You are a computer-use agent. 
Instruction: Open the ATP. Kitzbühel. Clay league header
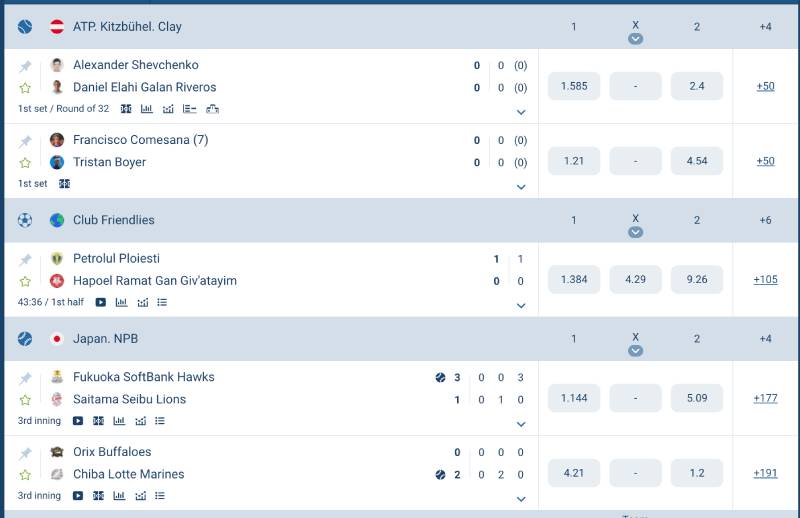[x=127, y=27]
